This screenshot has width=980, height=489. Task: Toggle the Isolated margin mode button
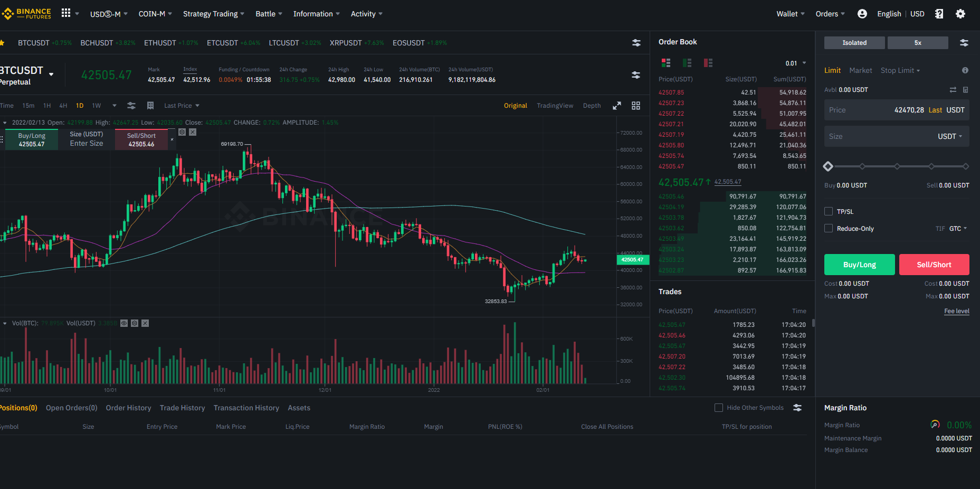click(854, 43)
